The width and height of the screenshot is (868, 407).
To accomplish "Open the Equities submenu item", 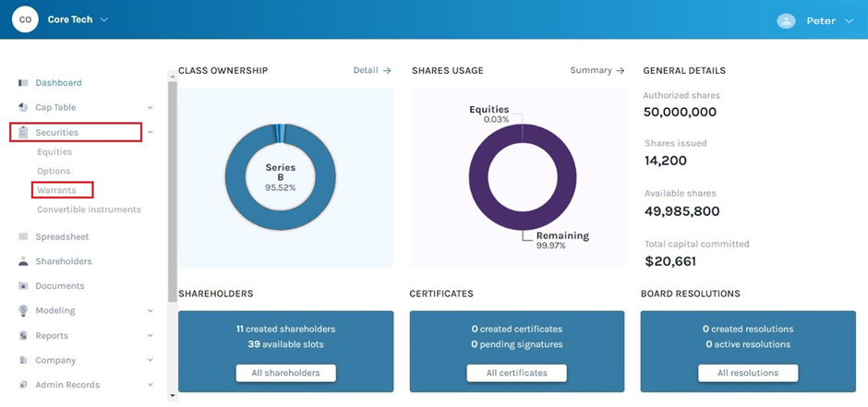I will point(54,152).
